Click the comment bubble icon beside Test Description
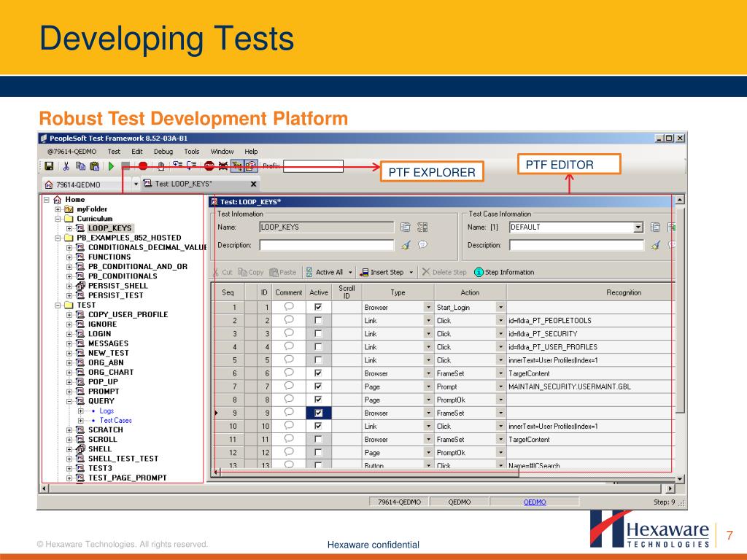Image resolution: width=747 pixels, height=560 pixels. tap(422, 244)
